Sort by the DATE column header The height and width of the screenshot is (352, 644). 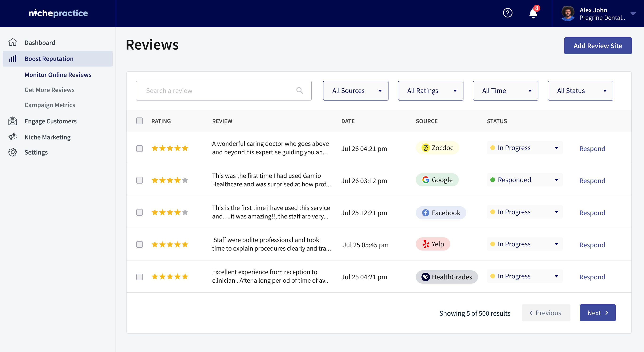[x=348, y=121]
